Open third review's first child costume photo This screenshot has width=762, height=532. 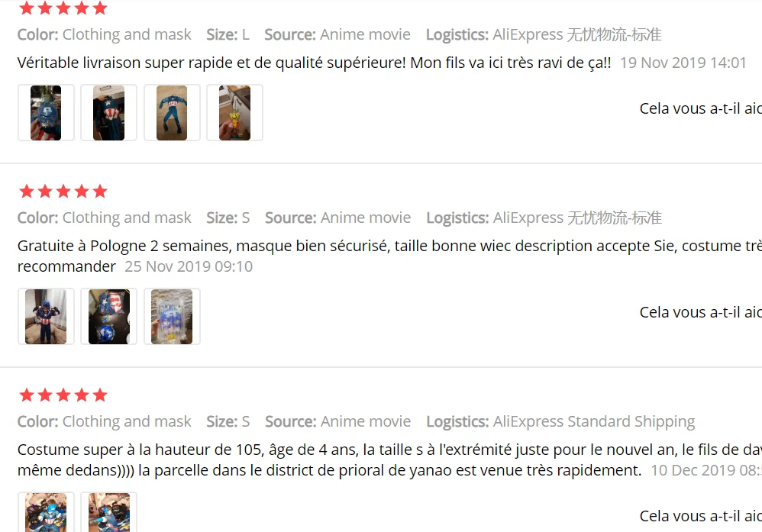click(46, 512)
